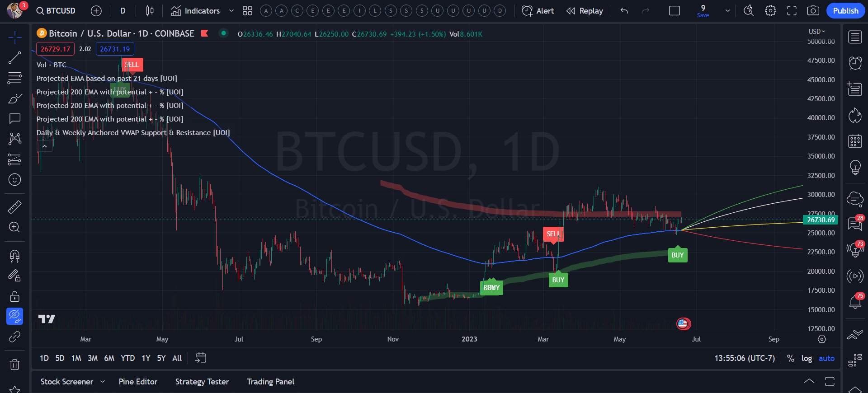This screenshot has height=393, width=868.
Task: Click the blue 26731.19 buy price box
Action: pos(115,49)
